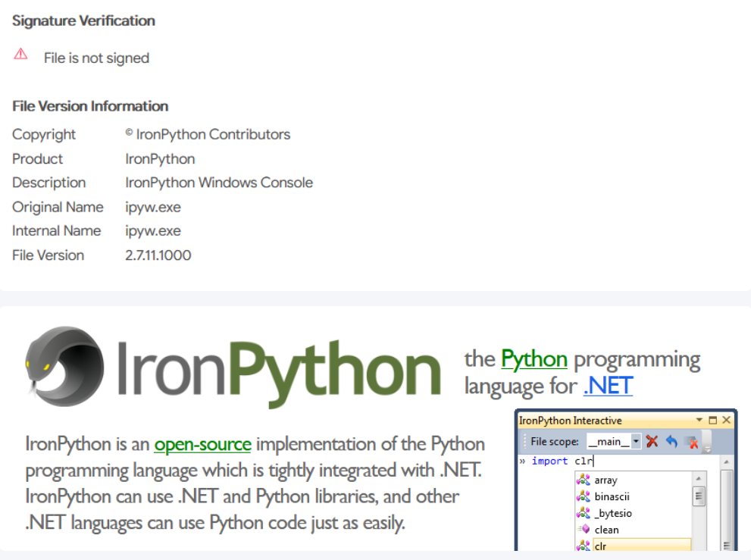Close the IronPython Interactive panel
The image size is (751, 560).
[x=726, y=420]
